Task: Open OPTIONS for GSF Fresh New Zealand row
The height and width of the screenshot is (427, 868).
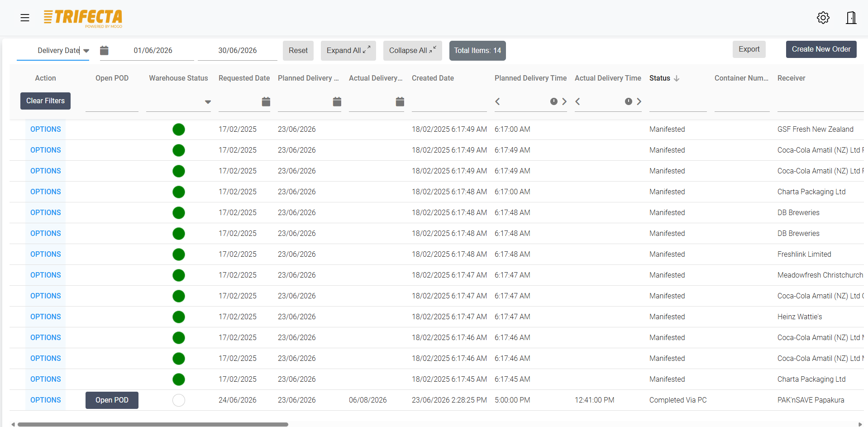Action: [46, 130]
